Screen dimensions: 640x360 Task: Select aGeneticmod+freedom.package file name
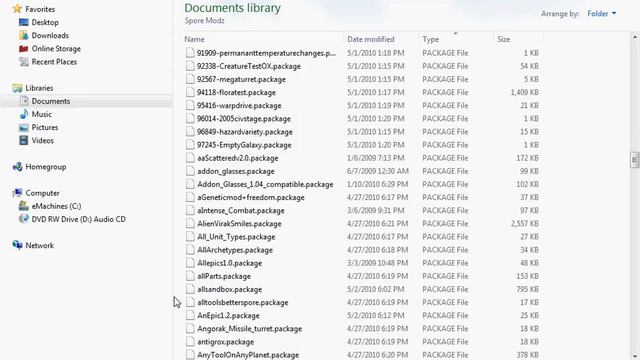[x=251, y=197]
